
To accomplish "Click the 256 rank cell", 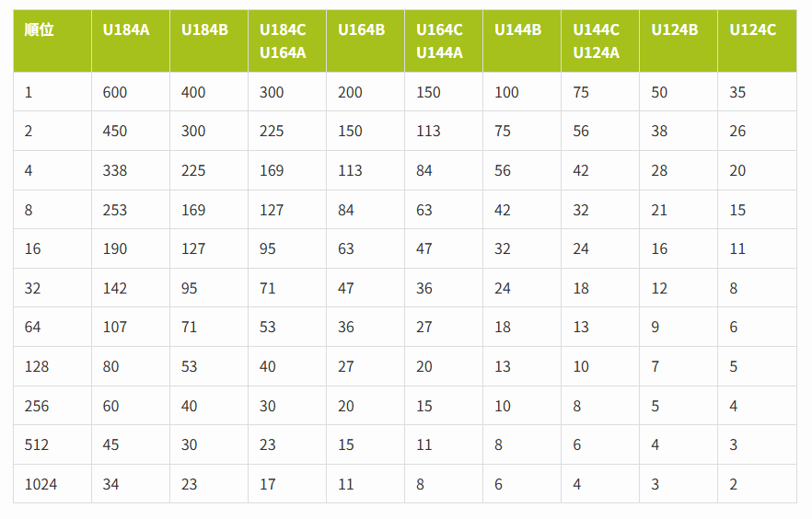I will 37,406.
